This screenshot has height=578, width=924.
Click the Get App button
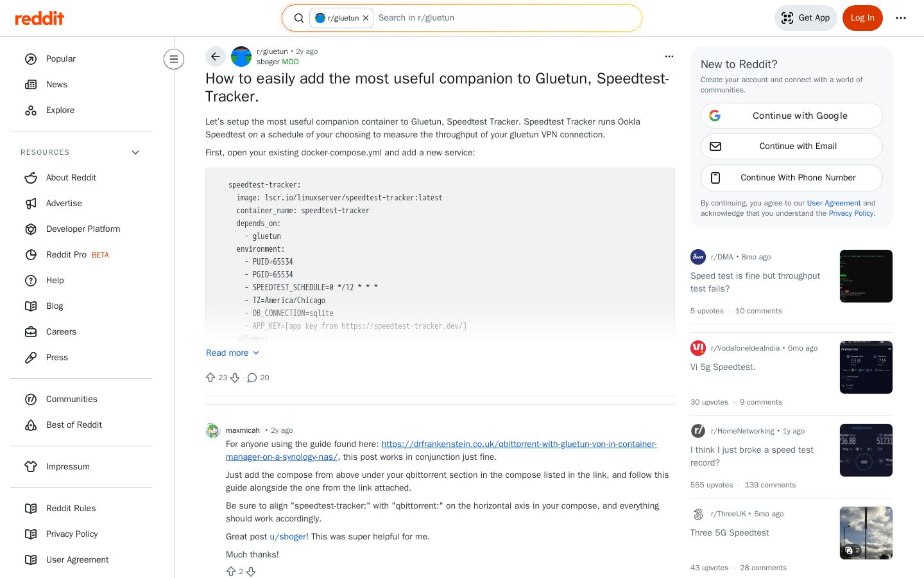[x=806, y=18]
